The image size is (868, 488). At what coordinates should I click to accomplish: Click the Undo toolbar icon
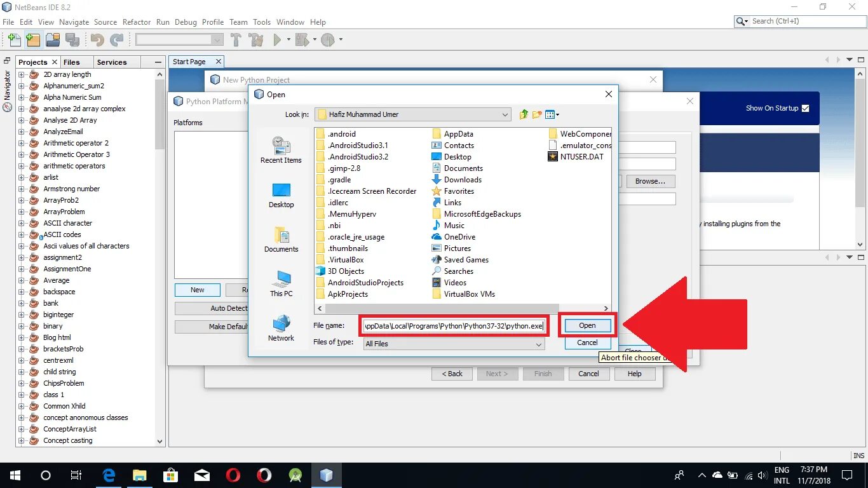coord(97,40)
